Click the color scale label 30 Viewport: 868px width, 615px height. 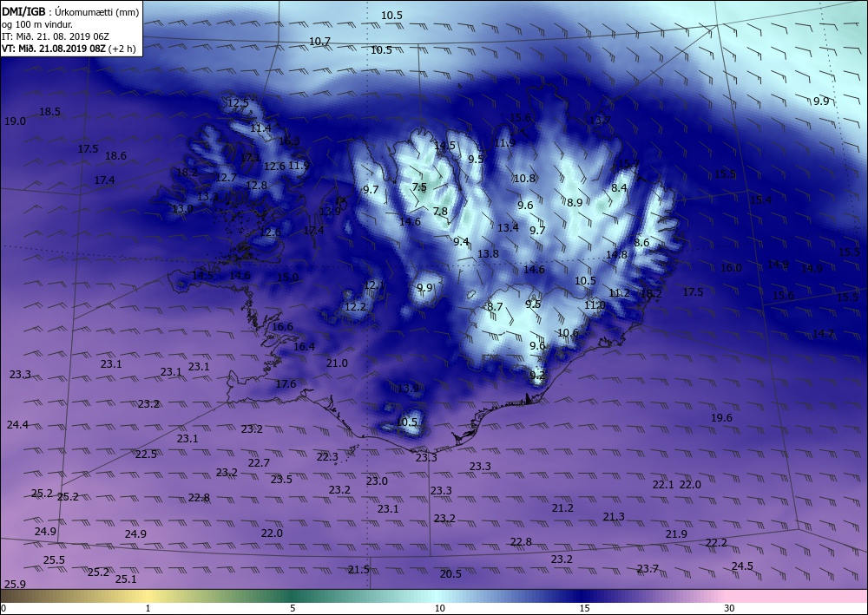pyautogui.click(x=729, y=608)
